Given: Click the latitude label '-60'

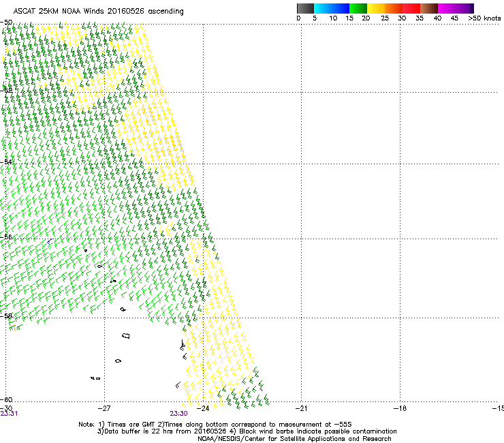Looking at the screenshot, I should (6, 399).
